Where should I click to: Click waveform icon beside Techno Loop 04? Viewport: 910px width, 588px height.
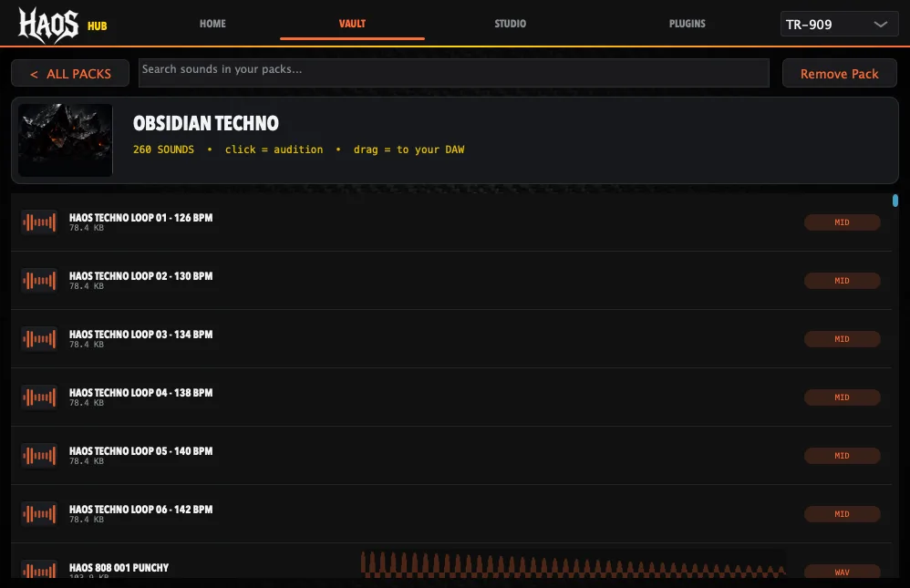(39, 397)
